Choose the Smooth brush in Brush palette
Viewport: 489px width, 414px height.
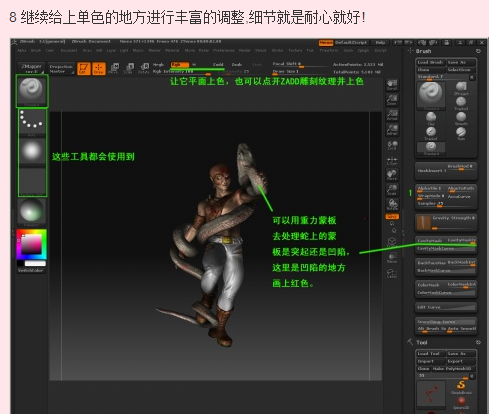(461, 118)
